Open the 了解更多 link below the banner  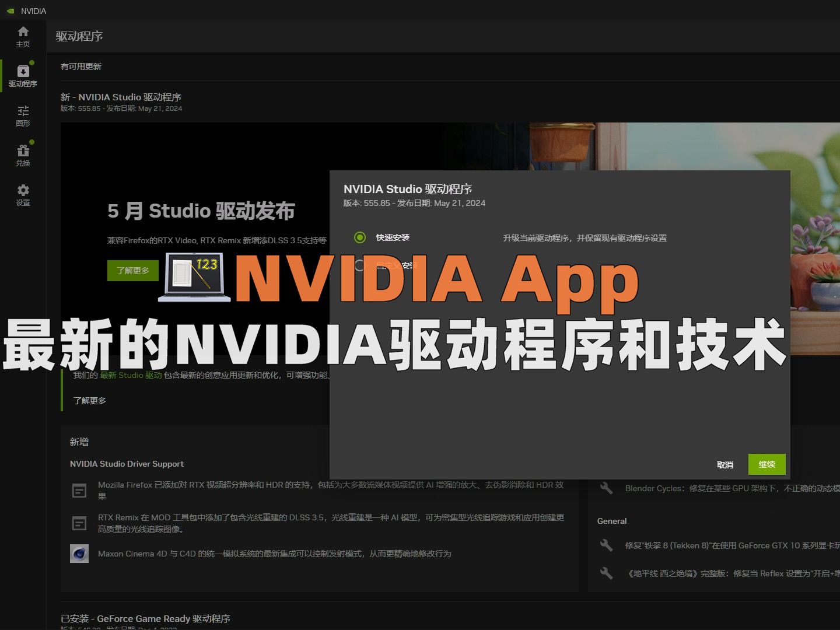(x=90, y=401)
